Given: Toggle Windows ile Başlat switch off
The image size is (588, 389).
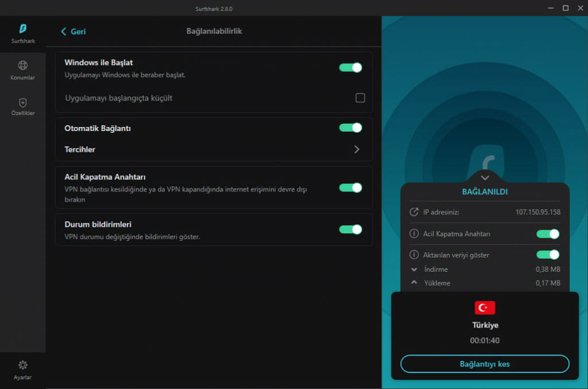Looking at the screenshot, I should 350,68.
